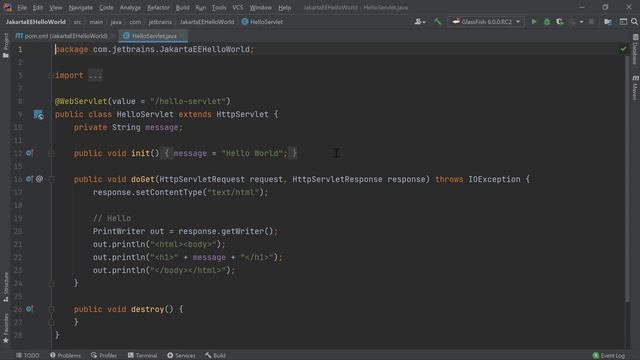
Task: Click the override gutter icon for init
Action: [x=29, y=153]
